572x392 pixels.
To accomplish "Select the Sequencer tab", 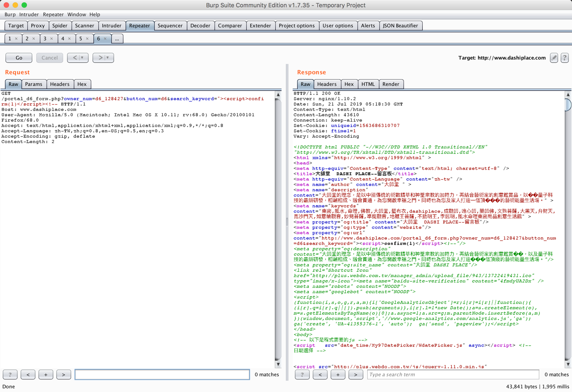I will coord(170,26).
